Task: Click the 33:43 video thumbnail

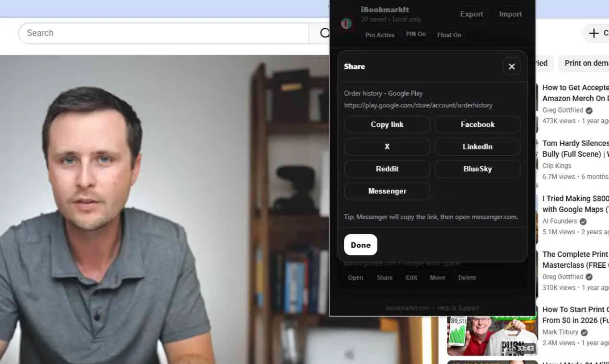Action: [492, 336]
